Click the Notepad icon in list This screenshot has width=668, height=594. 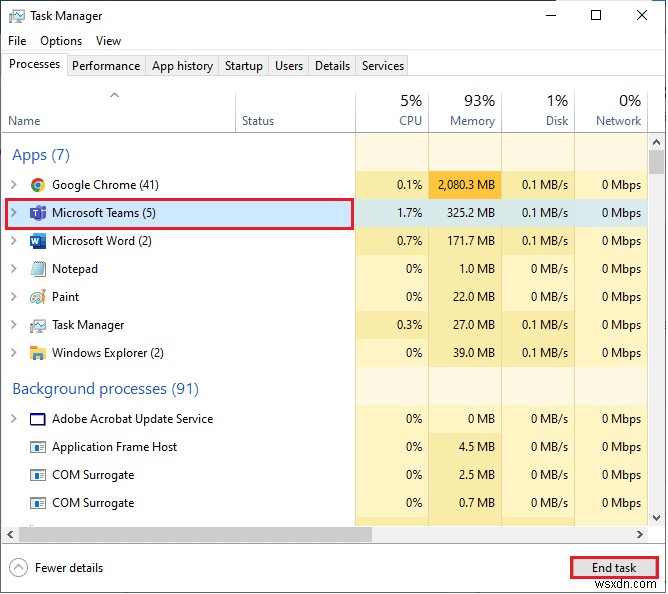click(38, 269)
